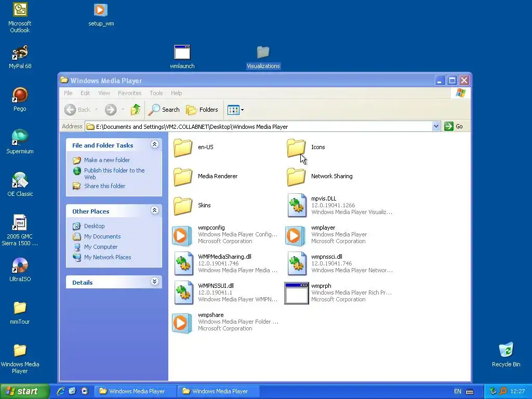Open the Network Sharing folder
The height and width of the screenshot is (399, 532).
(x=296, y=177)
